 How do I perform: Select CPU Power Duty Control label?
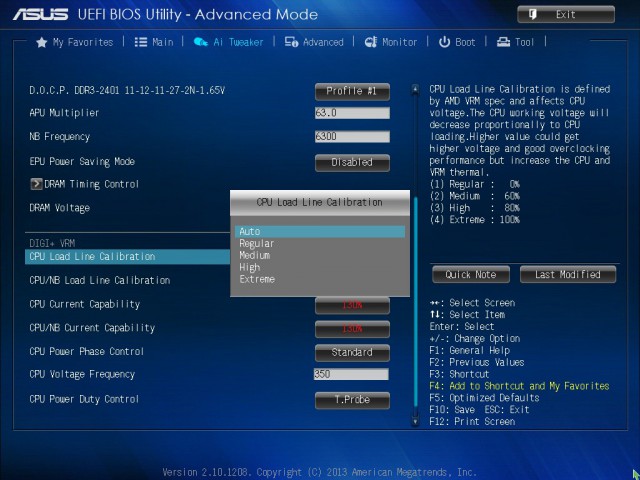click(84, 399)
